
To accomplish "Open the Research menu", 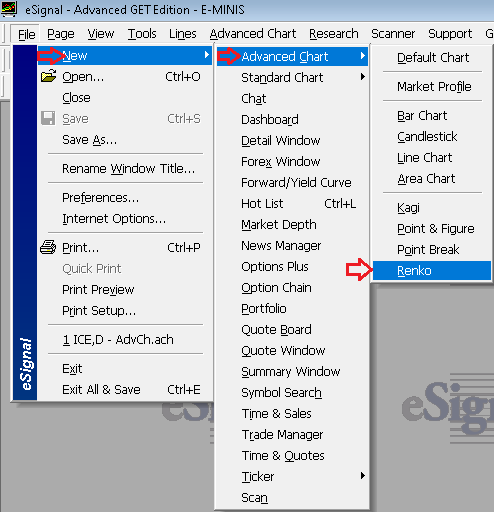I will [334, 34].
